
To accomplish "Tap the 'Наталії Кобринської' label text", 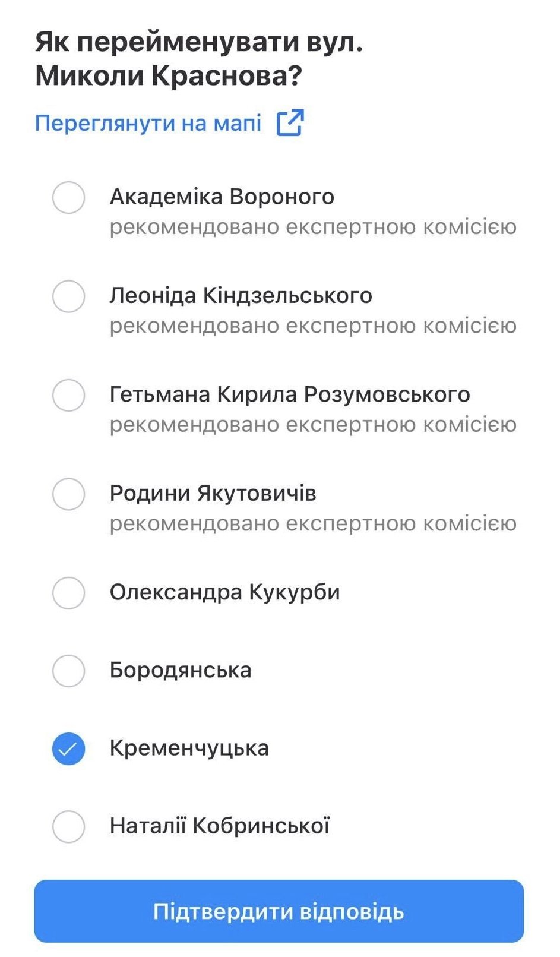I will coord(219,826).
